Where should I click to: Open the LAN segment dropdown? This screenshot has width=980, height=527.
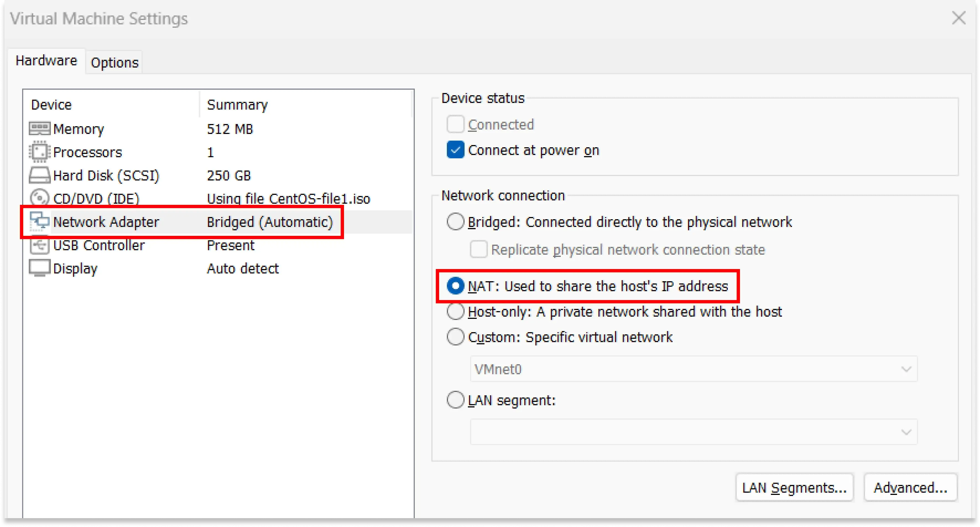(x=906, y=432)
